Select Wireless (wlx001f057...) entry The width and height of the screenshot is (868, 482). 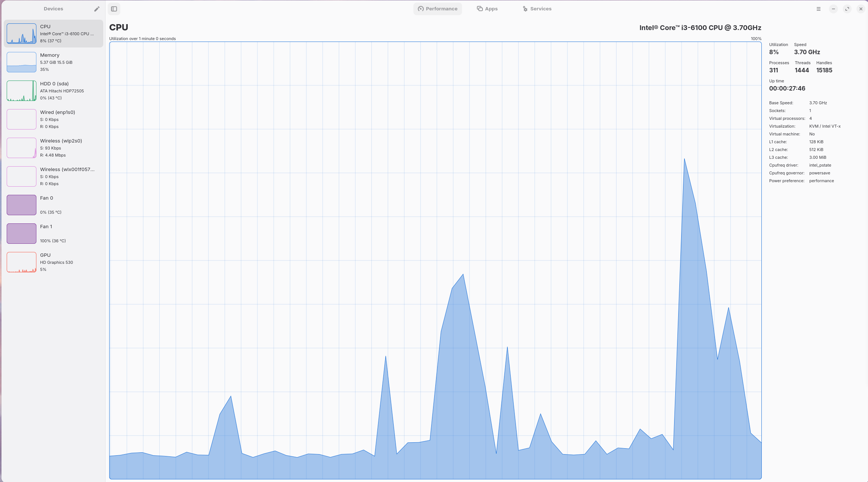tap(53, 177)
